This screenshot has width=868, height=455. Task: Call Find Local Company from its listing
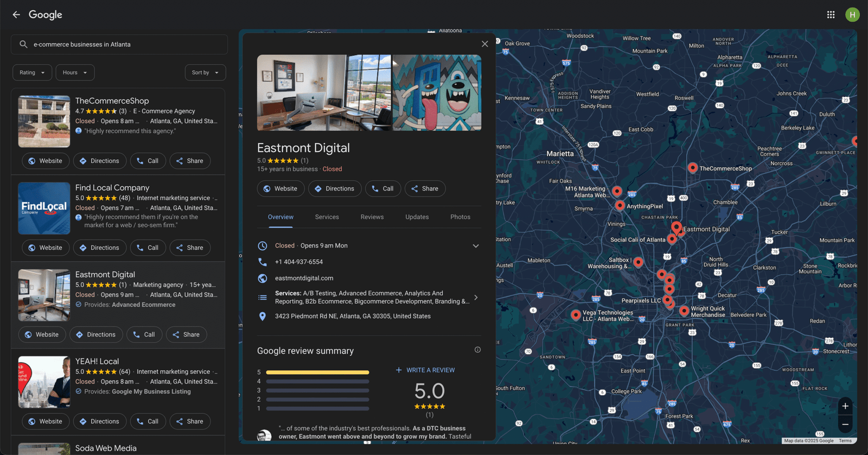(148, 248)
